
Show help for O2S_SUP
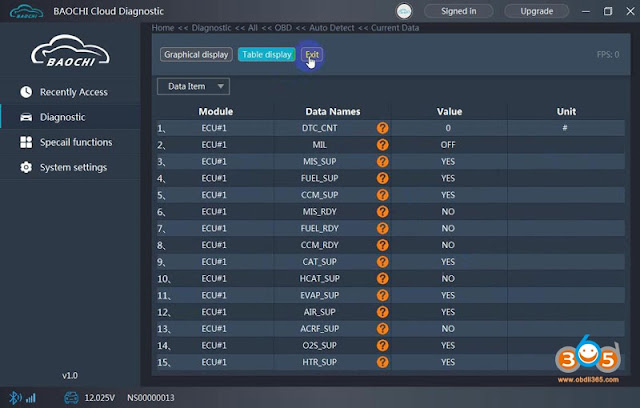click(382, 346)
